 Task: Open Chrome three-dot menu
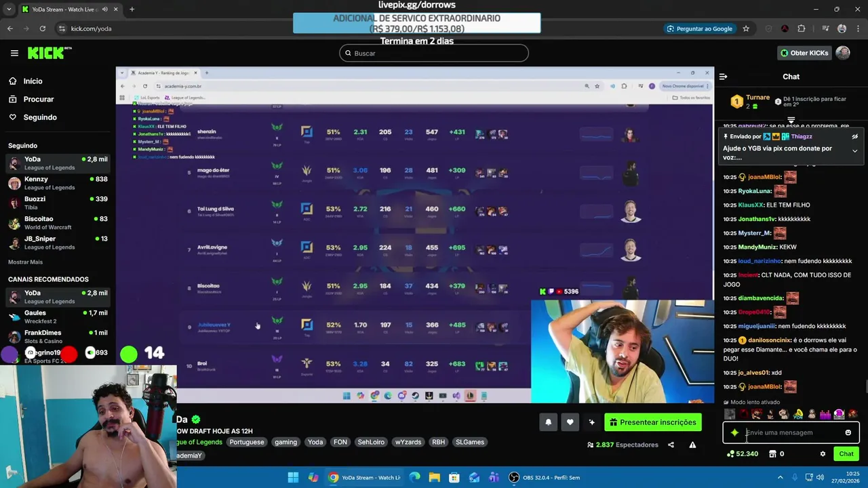[858, 28]
